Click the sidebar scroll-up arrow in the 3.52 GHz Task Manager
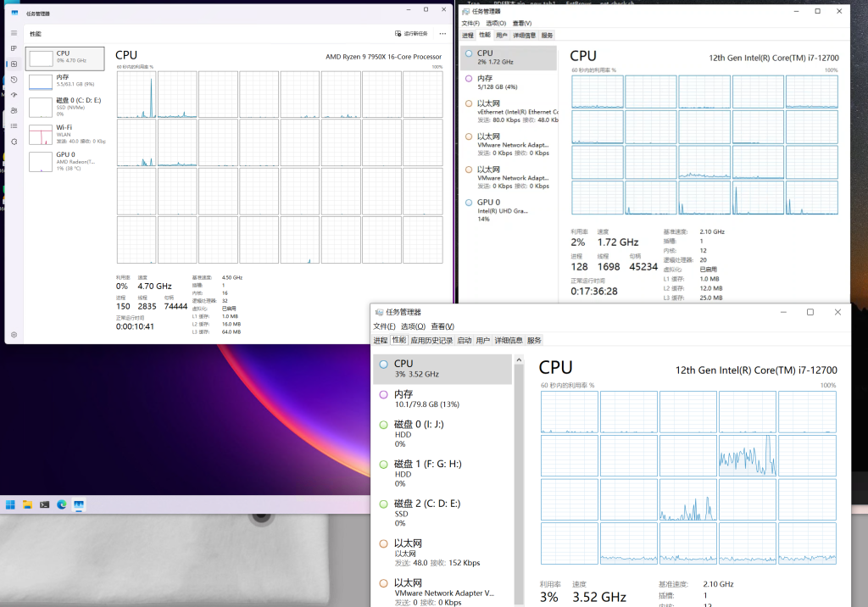 click(x=519, y=360)
